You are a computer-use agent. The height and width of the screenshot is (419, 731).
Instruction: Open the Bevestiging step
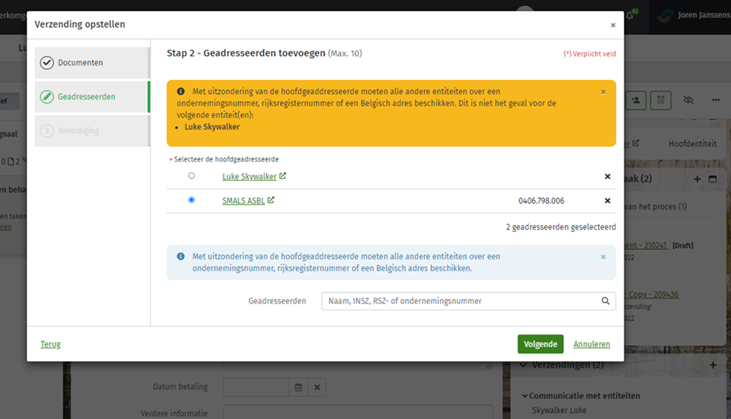coord(92,131)
